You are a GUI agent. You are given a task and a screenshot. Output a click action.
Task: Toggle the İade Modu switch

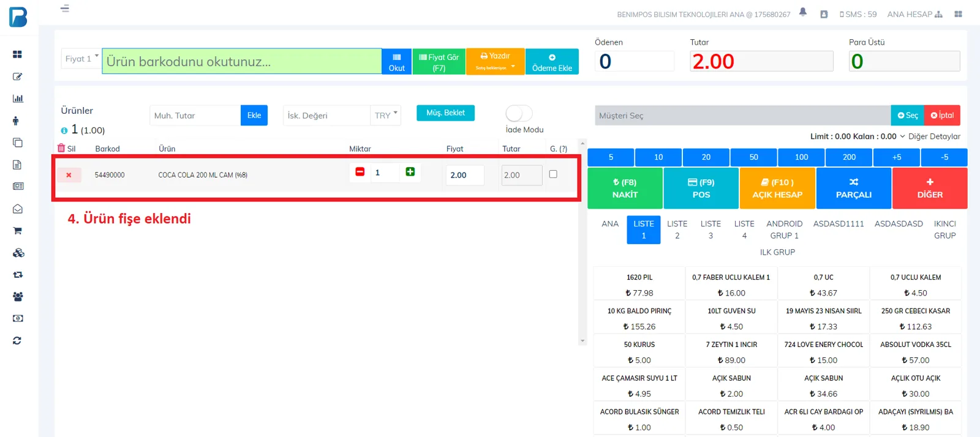519,113
